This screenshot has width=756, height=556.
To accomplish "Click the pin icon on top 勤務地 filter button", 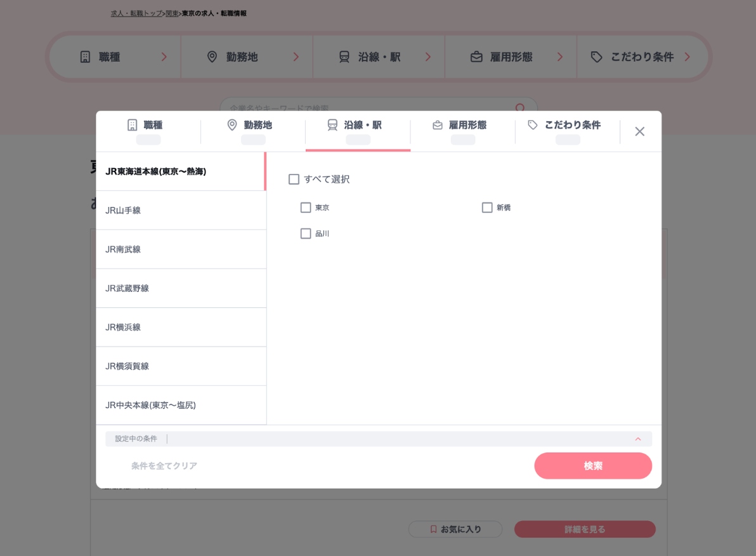I will pos(212,56).
